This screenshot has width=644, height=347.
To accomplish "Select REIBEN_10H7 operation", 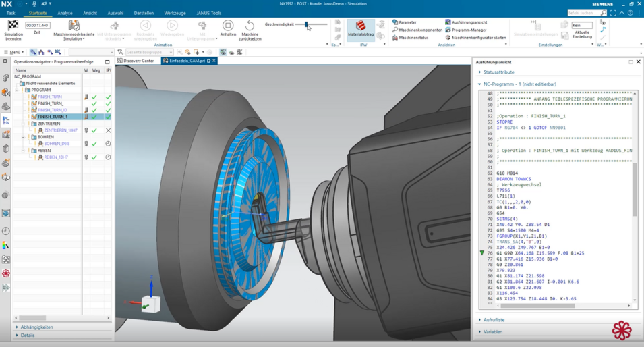I will tap(56, 157).
